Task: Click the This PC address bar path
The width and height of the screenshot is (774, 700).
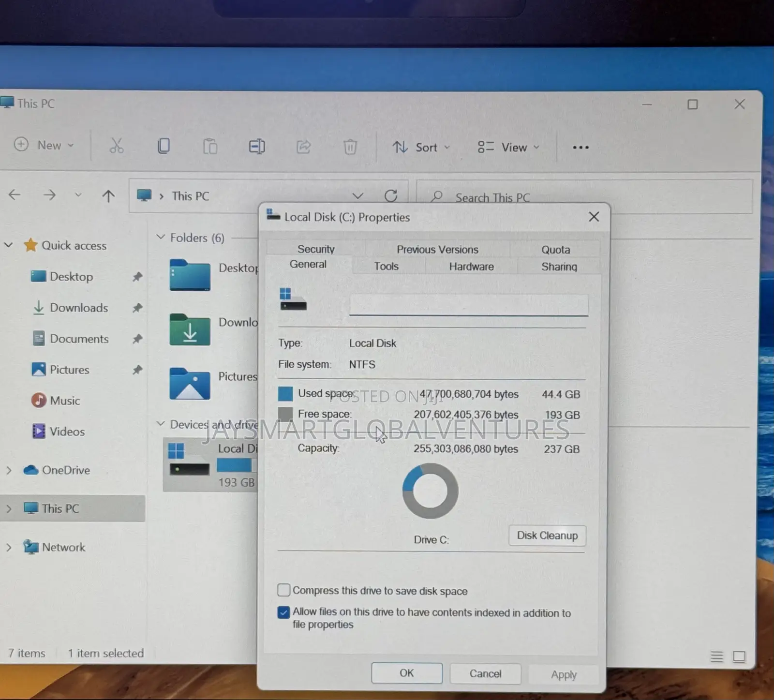Action: [191, 196]
